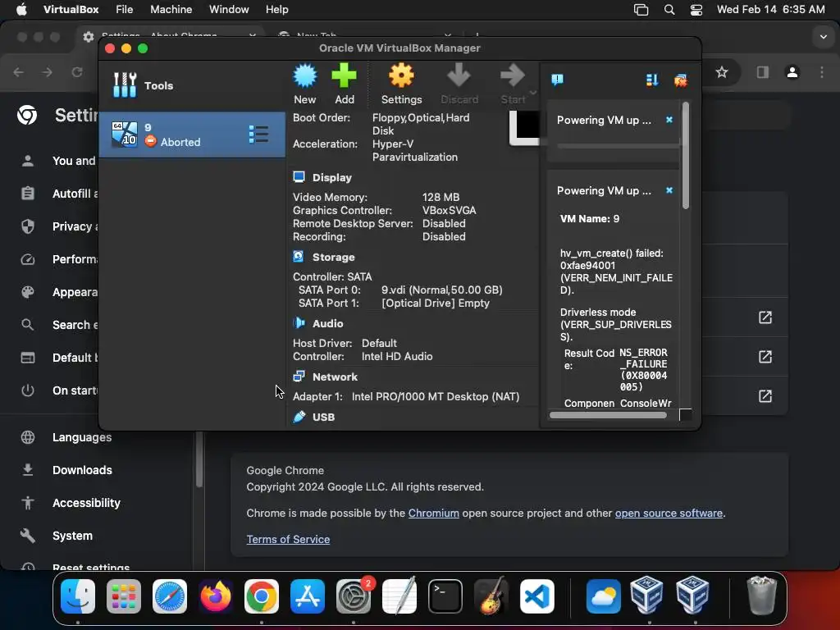Click the Audio speaker icon
The height and width of the screenshot is (630, 840).
pos(299,323)
